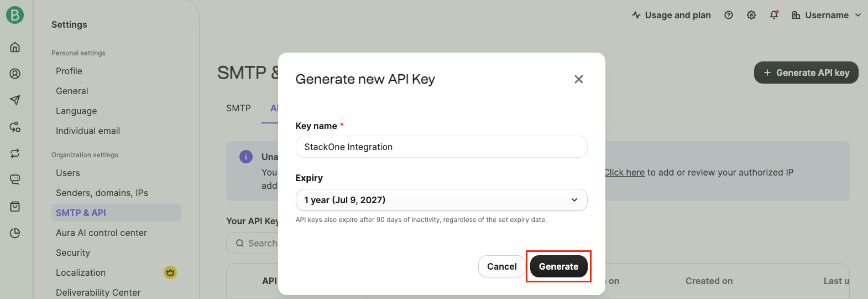Open the Expiry dropdown
868x299 pixels.
(441, 200)
